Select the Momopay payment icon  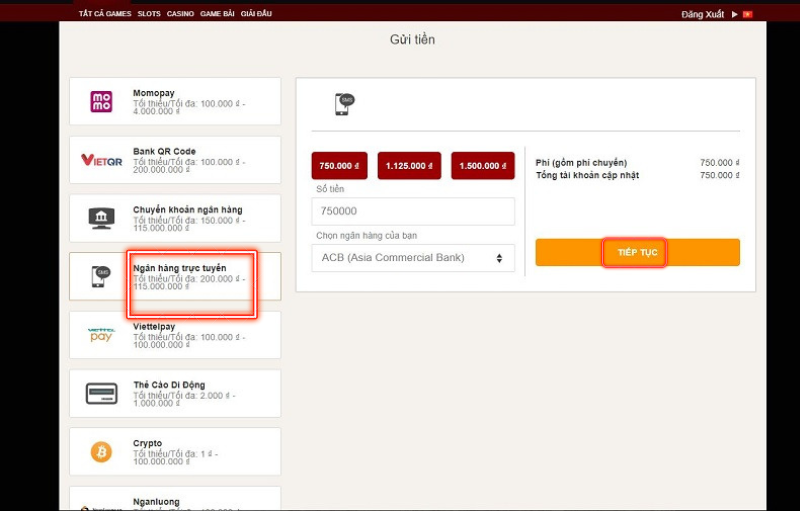pyautogui.click(x=101, y=102)
